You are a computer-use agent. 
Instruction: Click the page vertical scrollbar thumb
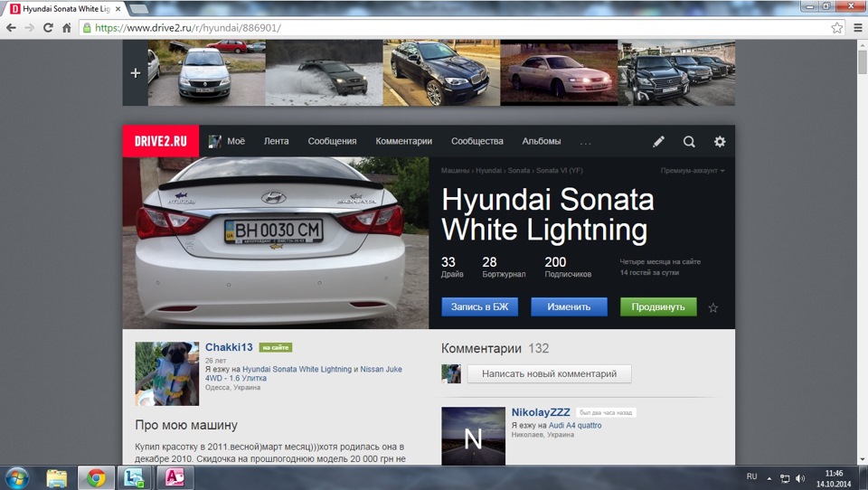click(x=862, y=62)
